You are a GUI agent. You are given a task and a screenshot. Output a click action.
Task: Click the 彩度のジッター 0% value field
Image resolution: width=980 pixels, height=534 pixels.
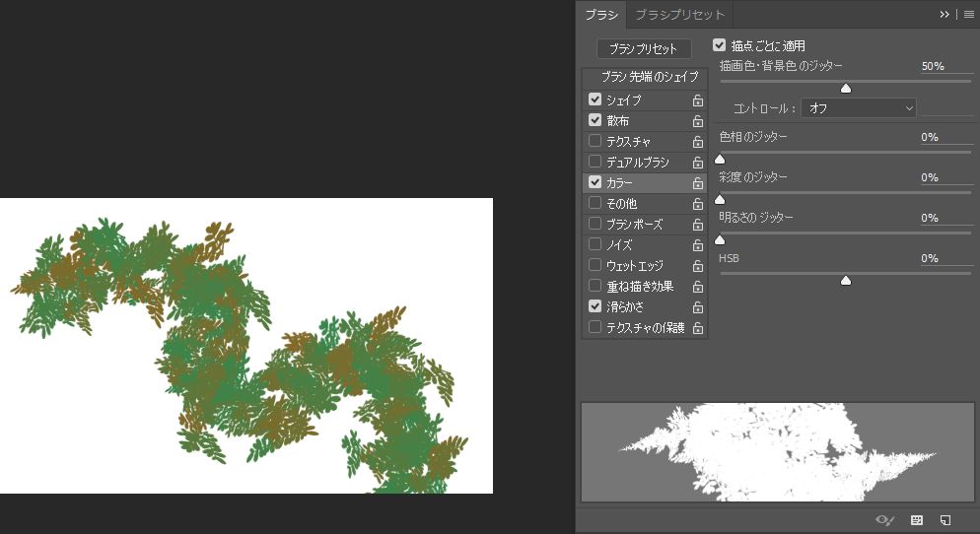[x=946, y=177]
